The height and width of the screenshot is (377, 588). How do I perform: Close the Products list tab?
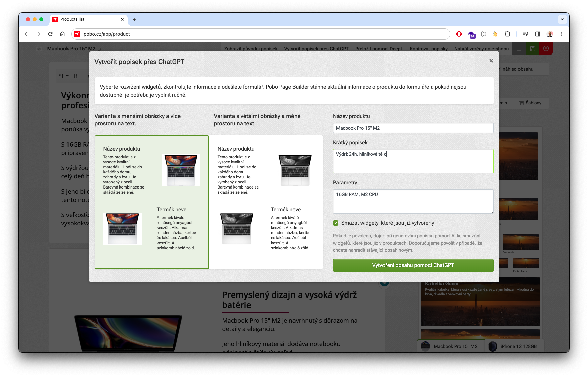click(122, 19)
